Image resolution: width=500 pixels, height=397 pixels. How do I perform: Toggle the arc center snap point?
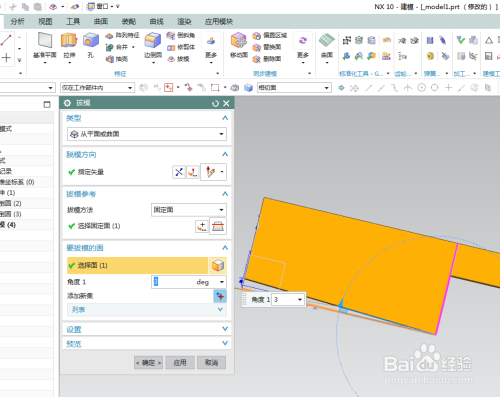(422, 88)
